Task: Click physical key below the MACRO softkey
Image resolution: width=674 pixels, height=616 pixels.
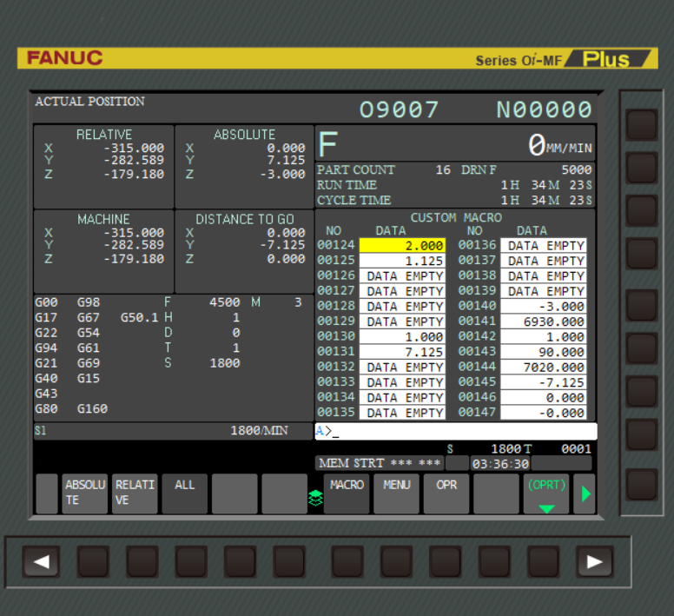Action: pyautogui.click(x=347, y=561)
